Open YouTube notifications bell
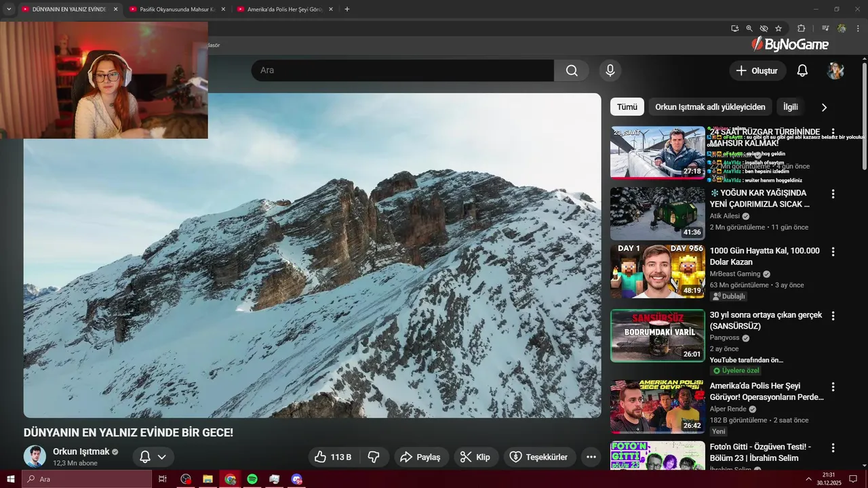 point(802,70)
